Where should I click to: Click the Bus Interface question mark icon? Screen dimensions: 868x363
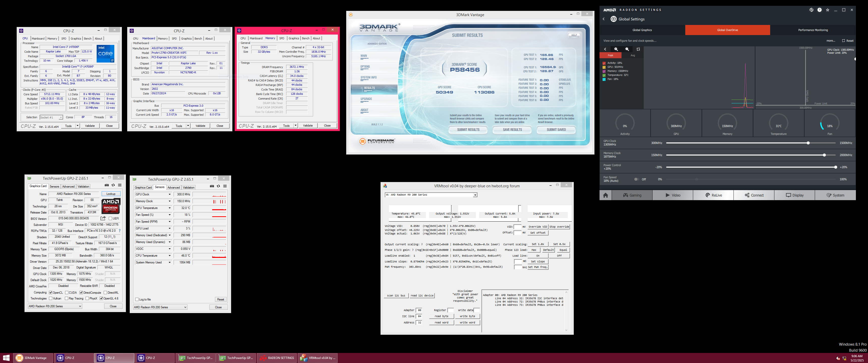(x=120, y=231)
